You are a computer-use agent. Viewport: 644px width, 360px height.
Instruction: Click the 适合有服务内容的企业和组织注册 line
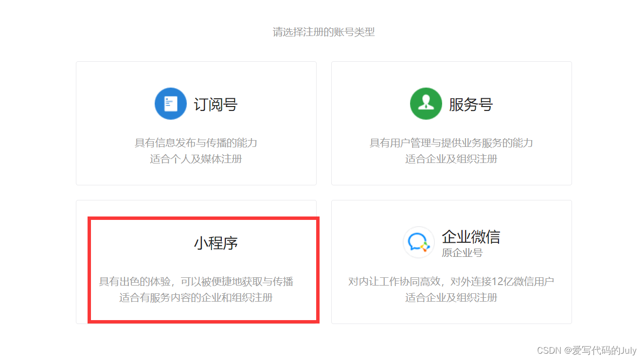point(196,297)
